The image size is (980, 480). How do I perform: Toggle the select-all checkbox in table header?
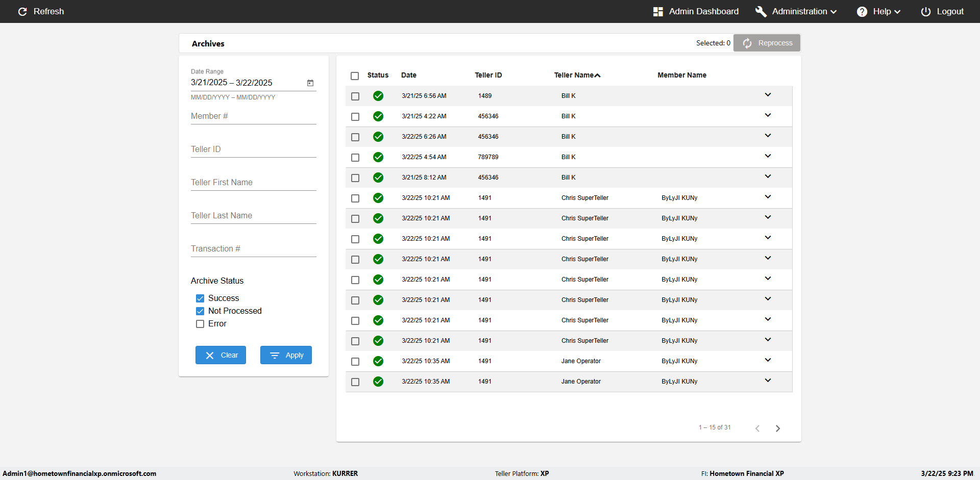click(x=355, y=76)
